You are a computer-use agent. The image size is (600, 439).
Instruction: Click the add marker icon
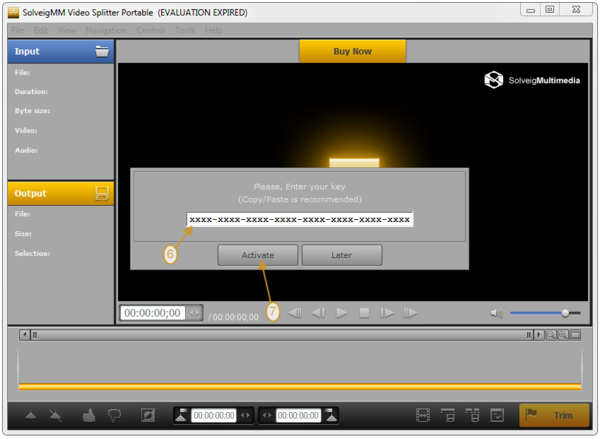coord(29,415)
